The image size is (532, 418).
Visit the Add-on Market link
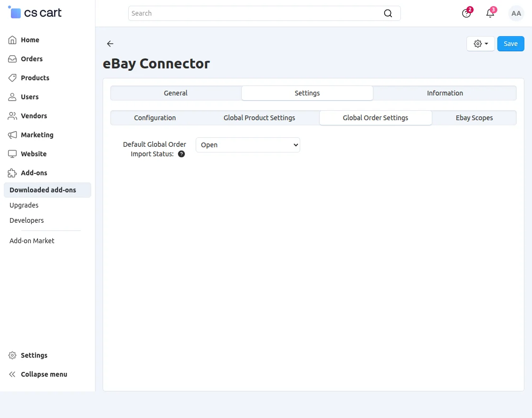coord(32,241)
